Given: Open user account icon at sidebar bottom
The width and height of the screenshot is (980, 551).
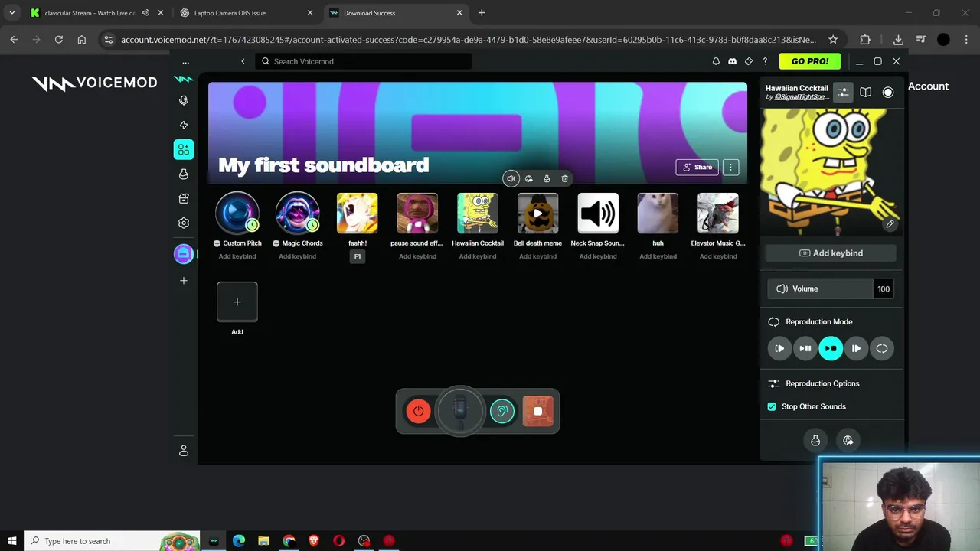Looking at the screenshot, I should click(x=184, y=451).
